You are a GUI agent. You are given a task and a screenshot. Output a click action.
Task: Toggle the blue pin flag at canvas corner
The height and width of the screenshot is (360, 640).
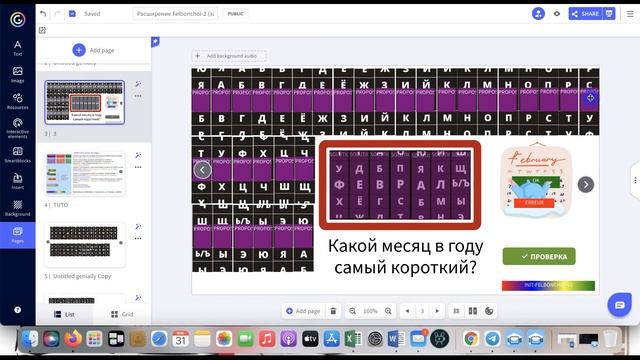click(x=155, y=42)
